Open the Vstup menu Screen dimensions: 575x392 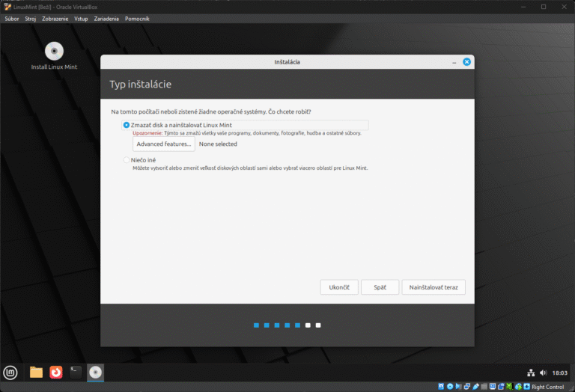(81, 19)
